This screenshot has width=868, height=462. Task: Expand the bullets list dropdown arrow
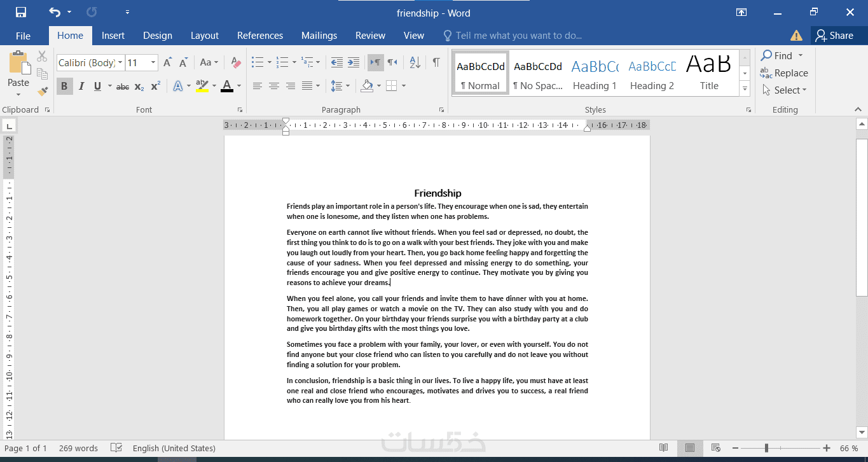(270, 62)
